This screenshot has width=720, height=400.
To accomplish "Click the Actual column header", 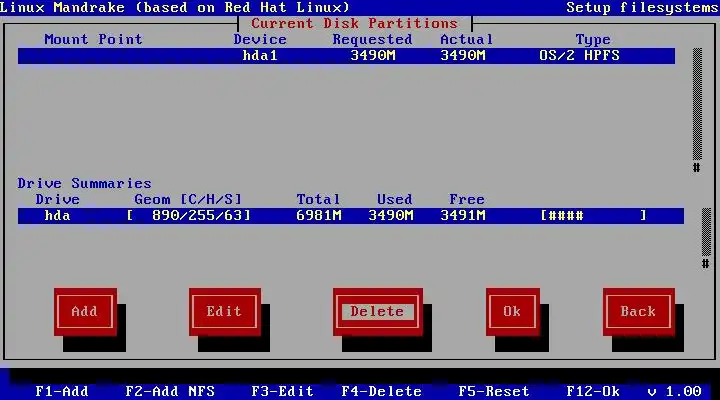I will click(x=467, y=39).
